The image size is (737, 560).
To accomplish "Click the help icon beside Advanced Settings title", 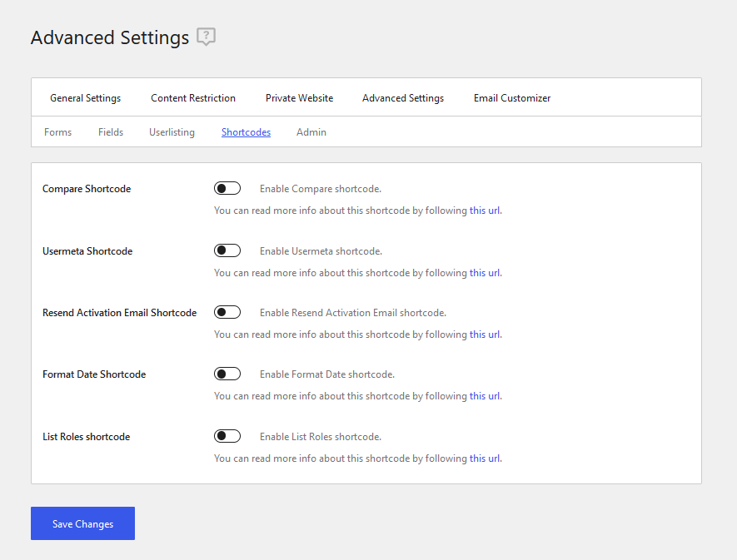I will tap(206, 37).
